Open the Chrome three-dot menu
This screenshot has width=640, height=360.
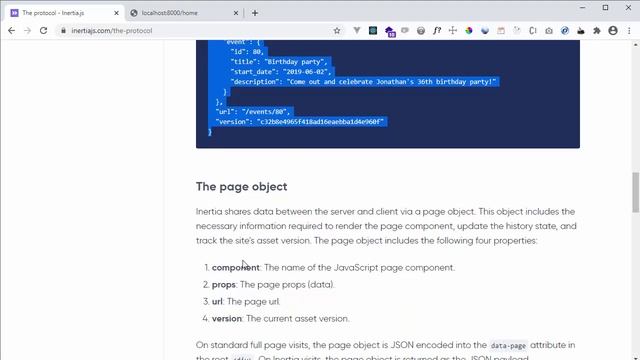point(629,31)
